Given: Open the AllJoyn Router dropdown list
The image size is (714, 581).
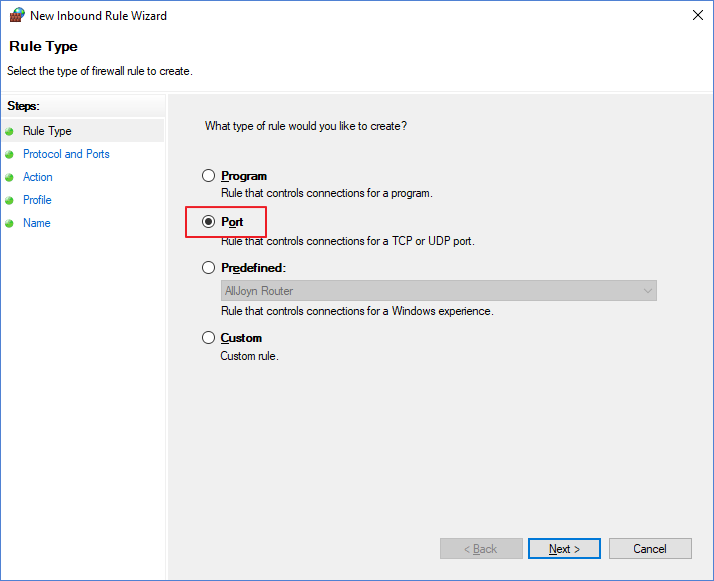Looking at the screenshot, I should click(439, 290).
